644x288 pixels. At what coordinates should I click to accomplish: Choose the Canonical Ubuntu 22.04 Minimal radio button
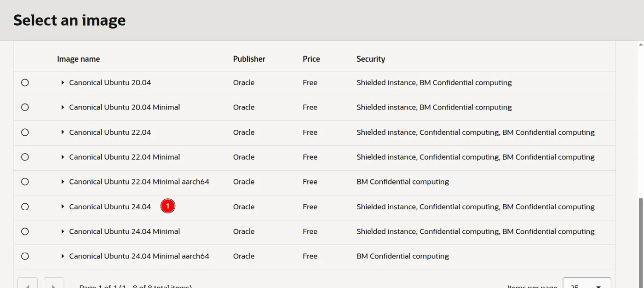[25, 157]
